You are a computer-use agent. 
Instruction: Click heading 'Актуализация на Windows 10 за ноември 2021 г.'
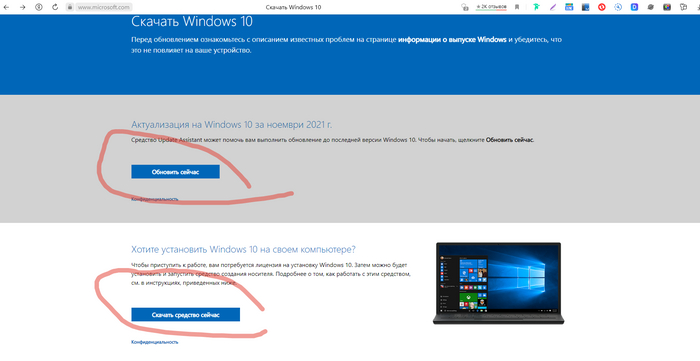click(x=231, y=124)
